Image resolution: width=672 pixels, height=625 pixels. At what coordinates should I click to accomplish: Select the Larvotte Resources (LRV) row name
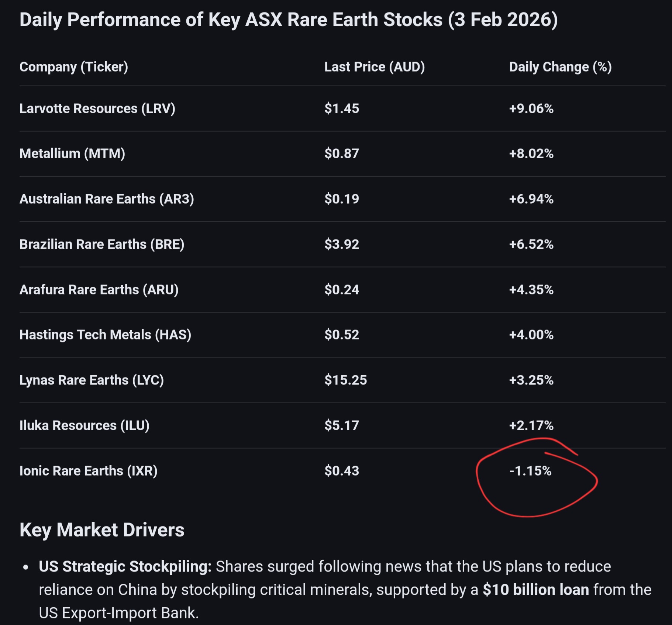pyautogui.click(x=97, y=109)
